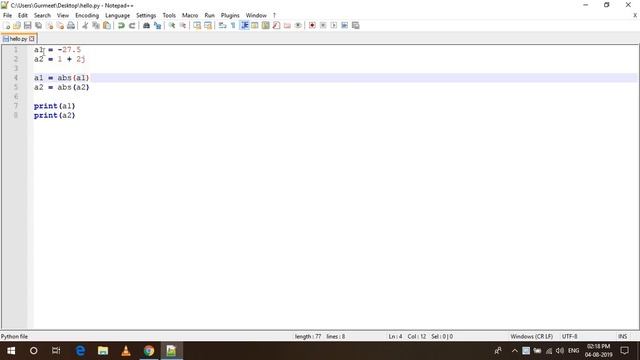
Task: Click 'Windows (CR LF)' status bar entry
Action: pyautogui.click(x=531, y=336)
